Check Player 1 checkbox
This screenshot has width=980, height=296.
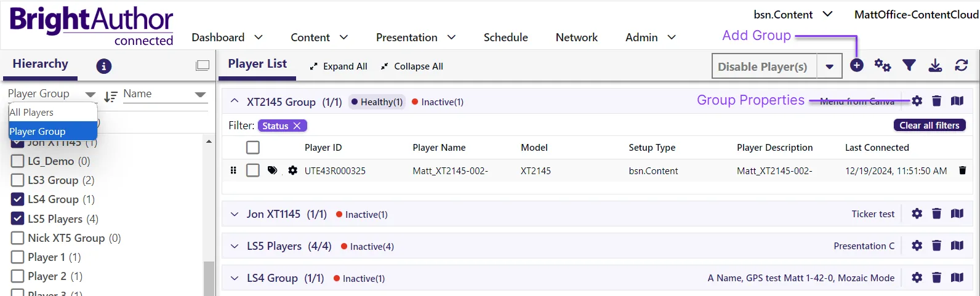18,257
